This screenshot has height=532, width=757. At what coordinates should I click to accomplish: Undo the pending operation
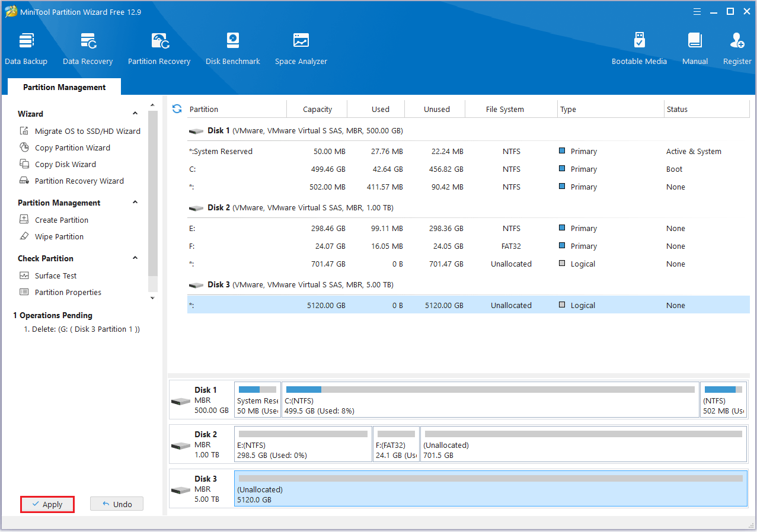point(116,504)
